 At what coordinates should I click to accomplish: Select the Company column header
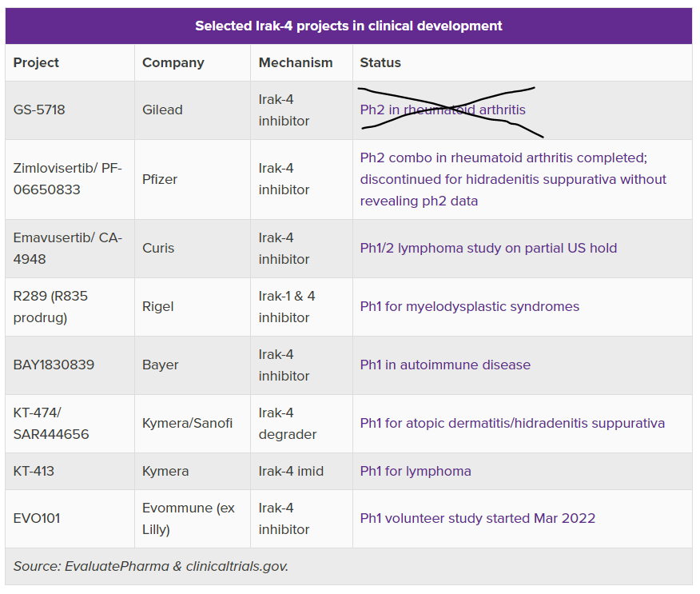pos(173,62)
